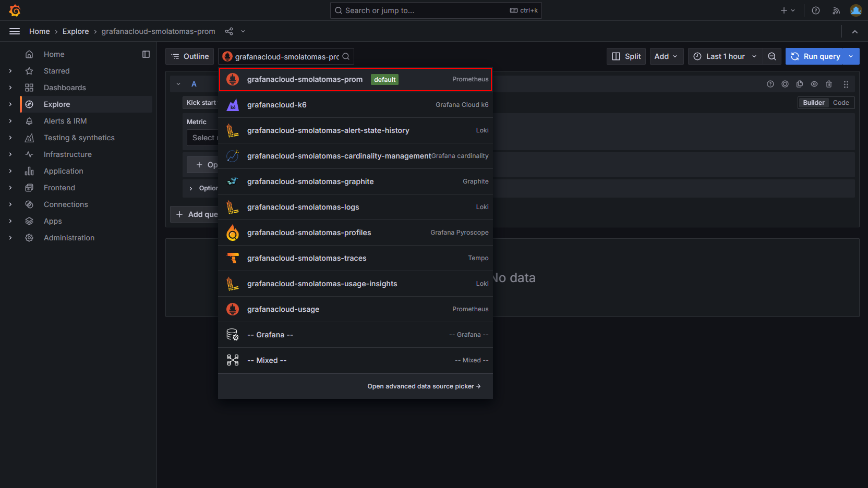Click Run query button
The height and width of the screenshot is (488, 868).
(x=815, y=56)
